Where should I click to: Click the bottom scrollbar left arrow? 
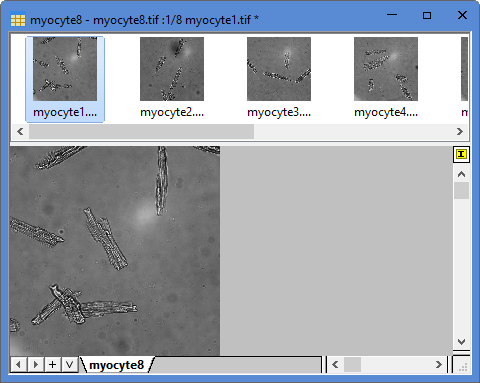(x=335, y=365)
